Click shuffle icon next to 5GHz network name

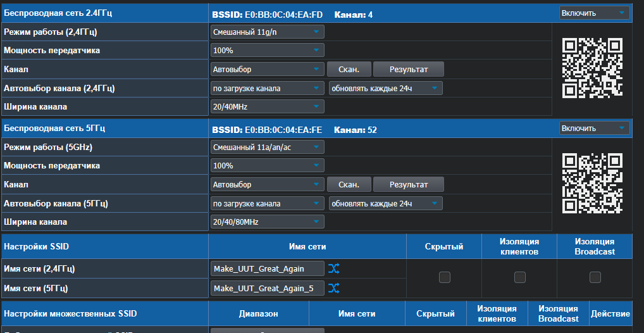tap(334, 289)
